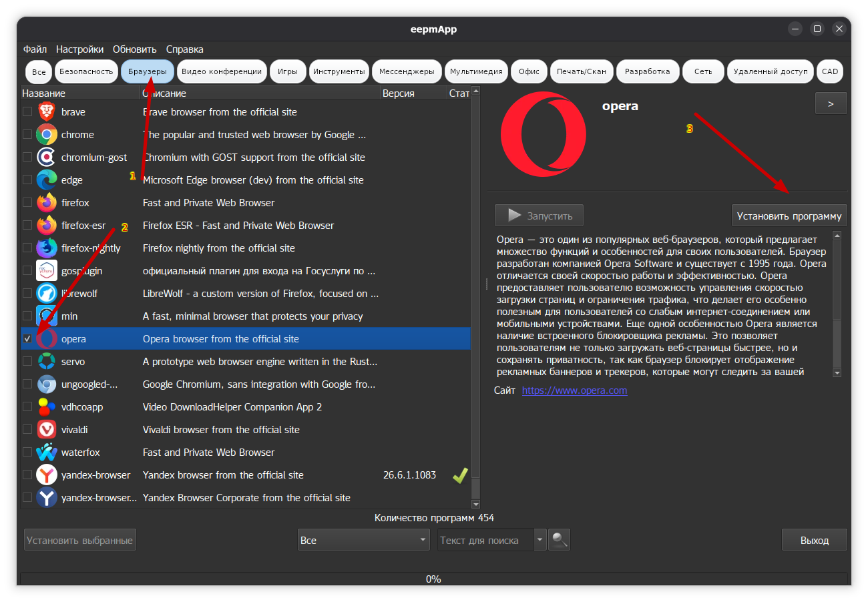Focus the Текст для поиска search field

pyautogui.click(x=486, y=540)
